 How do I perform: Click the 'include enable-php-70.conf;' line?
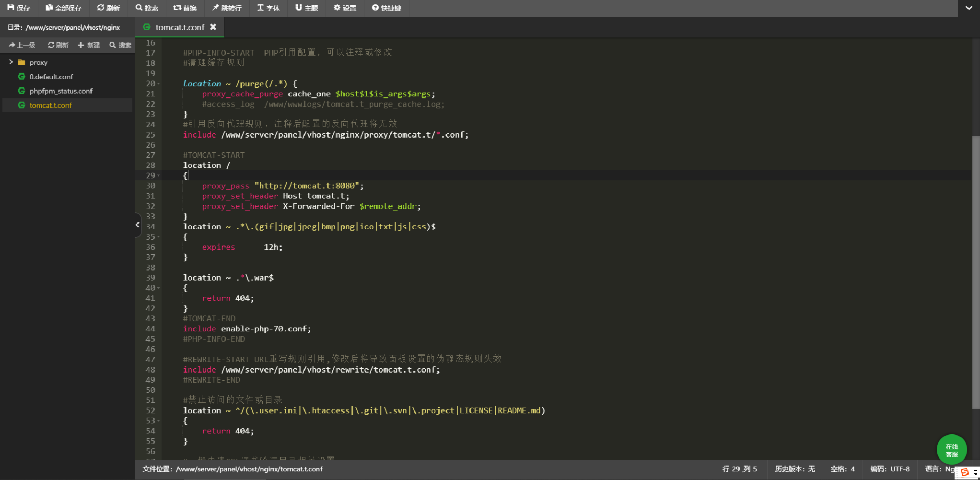click(x=247, y=329)
